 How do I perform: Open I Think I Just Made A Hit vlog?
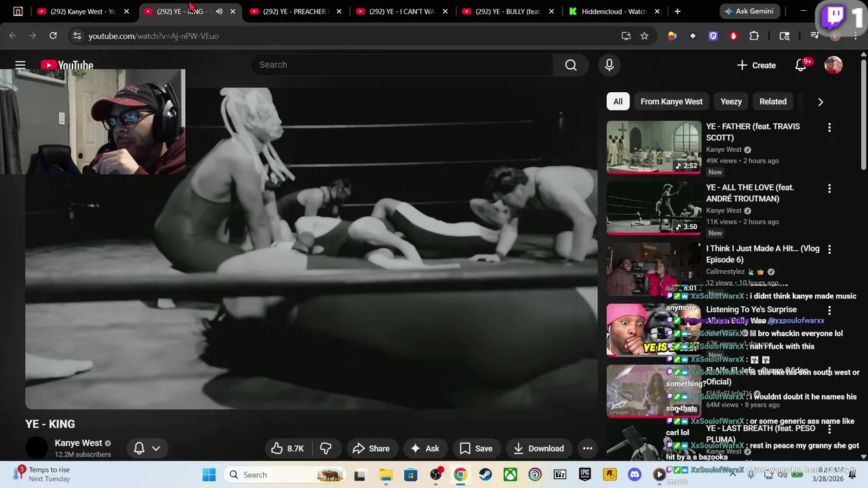click(654, 269)
